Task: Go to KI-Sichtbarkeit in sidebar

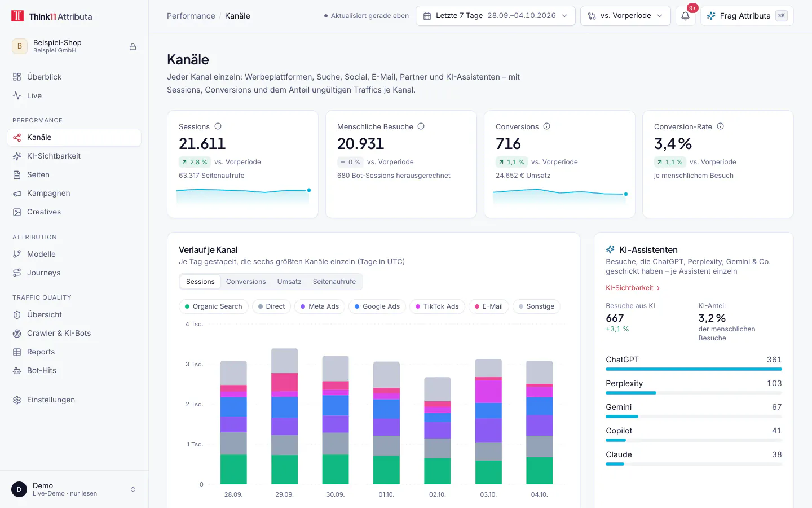Action: (x=74, y=156)
